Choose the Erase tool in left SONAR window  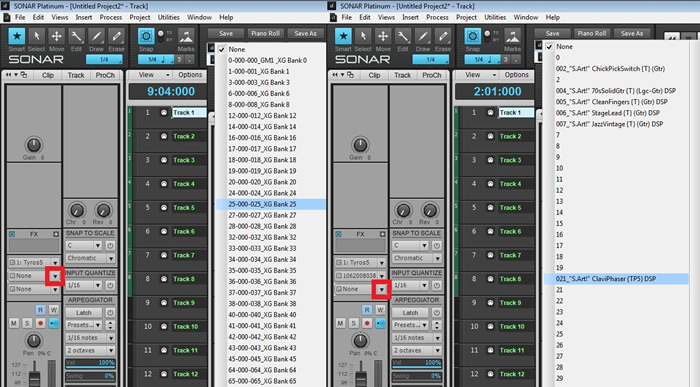pos(116,36)
